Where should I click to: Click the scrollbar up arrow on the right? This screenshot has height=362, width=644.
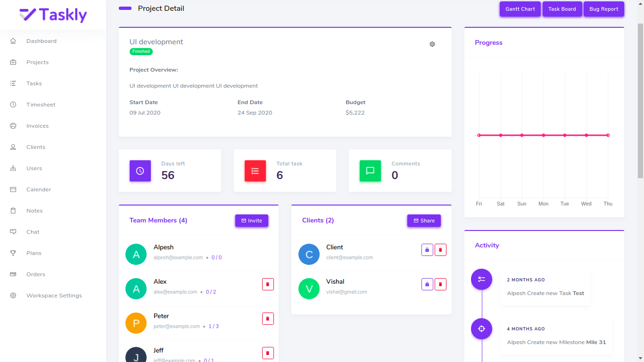coord(641,4)
